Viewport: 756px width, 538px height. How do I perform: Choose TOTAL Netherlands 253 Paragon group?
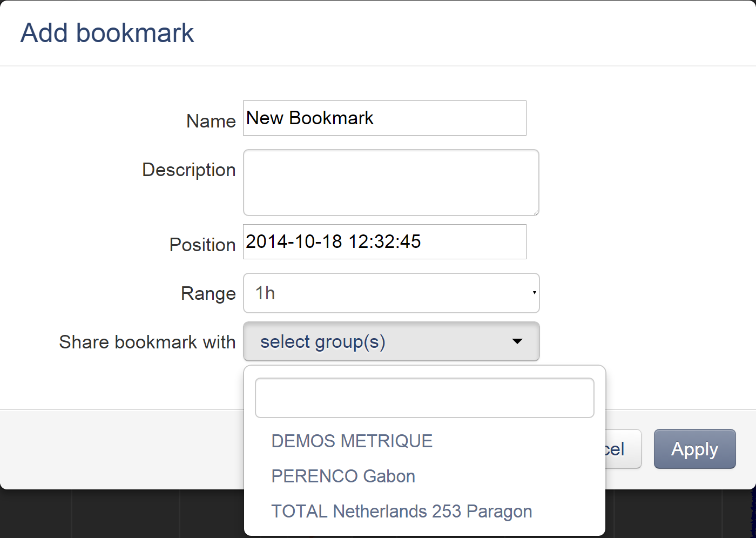[401, 511]
